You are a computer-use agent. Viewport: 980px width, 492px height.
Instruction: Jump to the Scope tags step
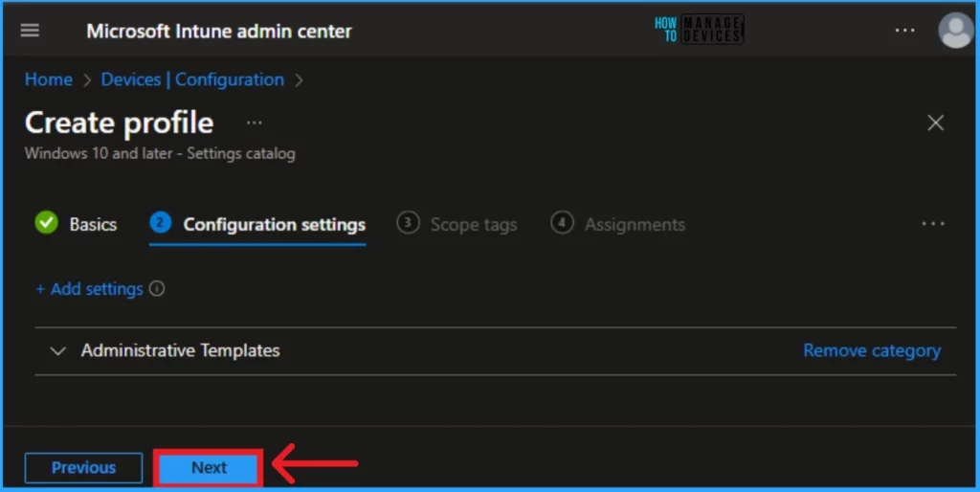coord(457,224)
